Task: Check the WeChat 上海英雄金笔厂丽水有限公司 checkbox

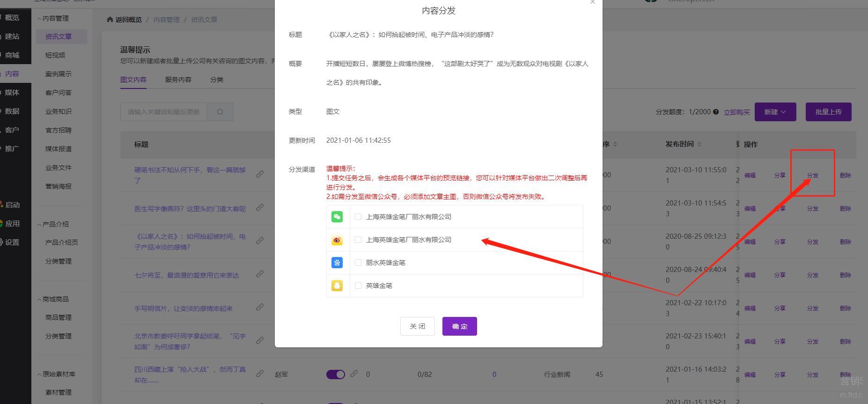Action: 358,217
